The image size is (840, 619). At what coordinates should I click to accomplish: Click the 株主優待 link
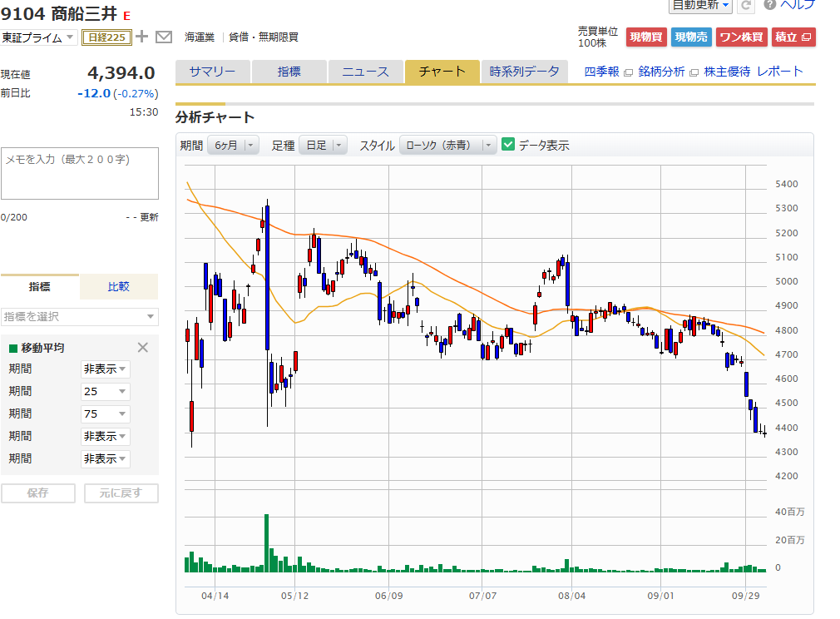coord(727,72)
